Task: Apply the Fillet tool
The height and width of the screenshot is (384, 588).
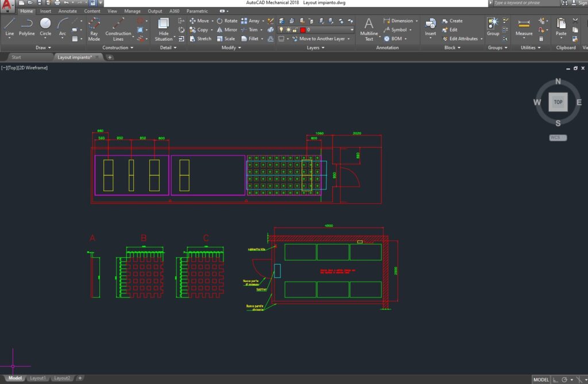Action: [250, 38]
